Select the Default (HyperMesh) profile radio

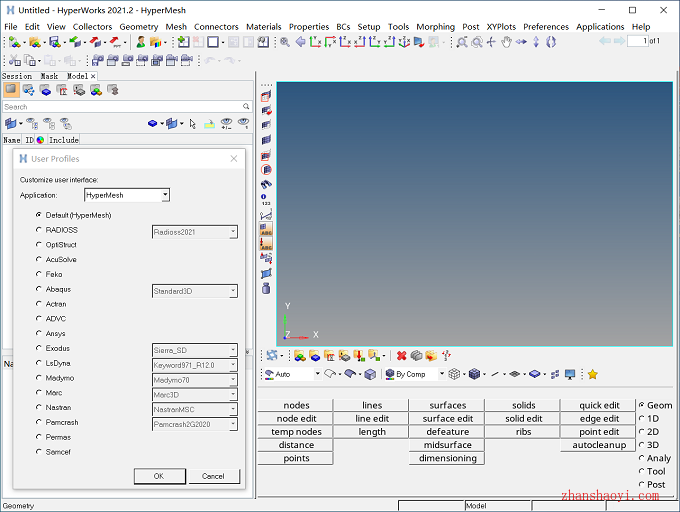(x=39, y=215)
